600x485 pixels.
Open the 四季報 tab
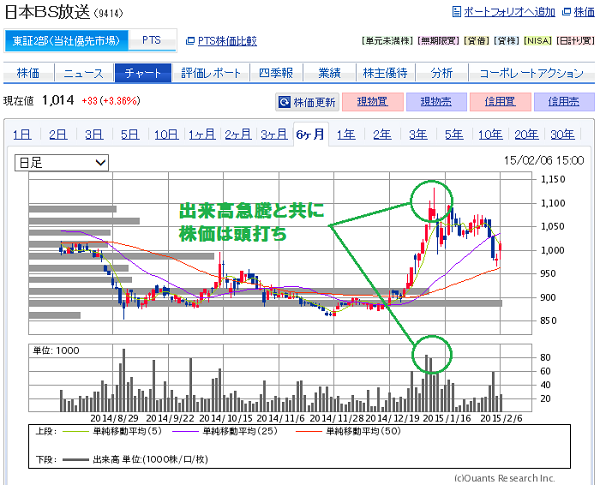click(276, 73)
